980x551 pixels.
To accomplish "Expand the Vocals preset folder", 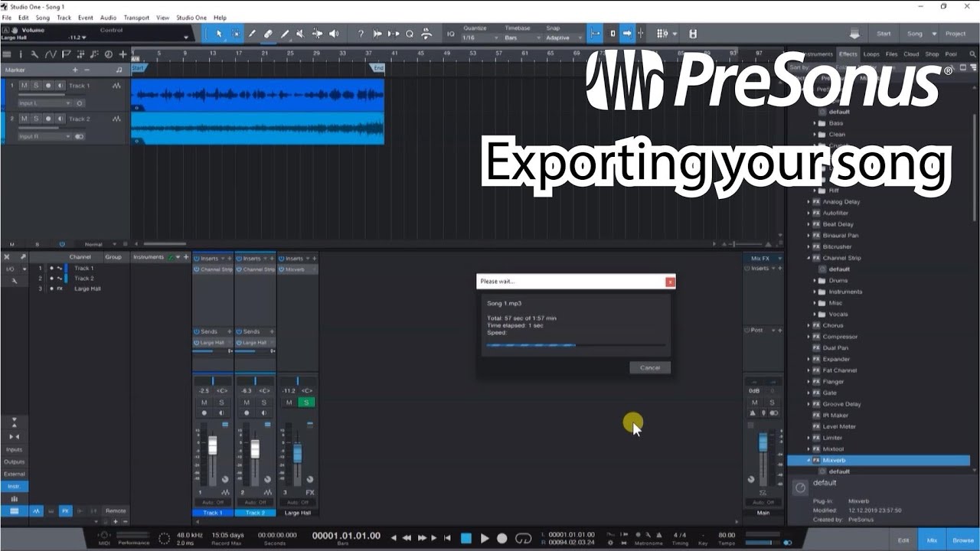I will [815, 314].
